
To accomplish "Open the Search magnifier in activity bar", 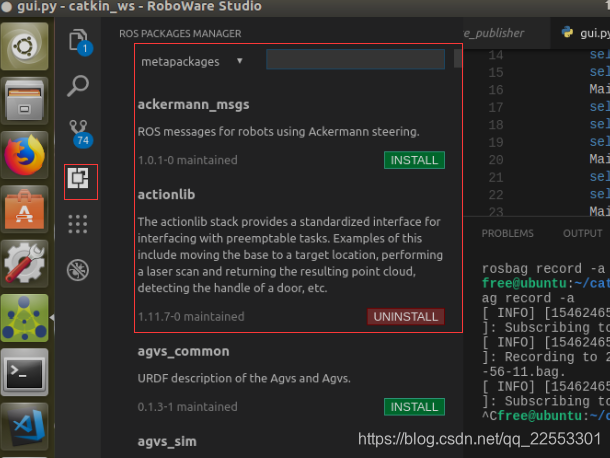I will 78,86.
